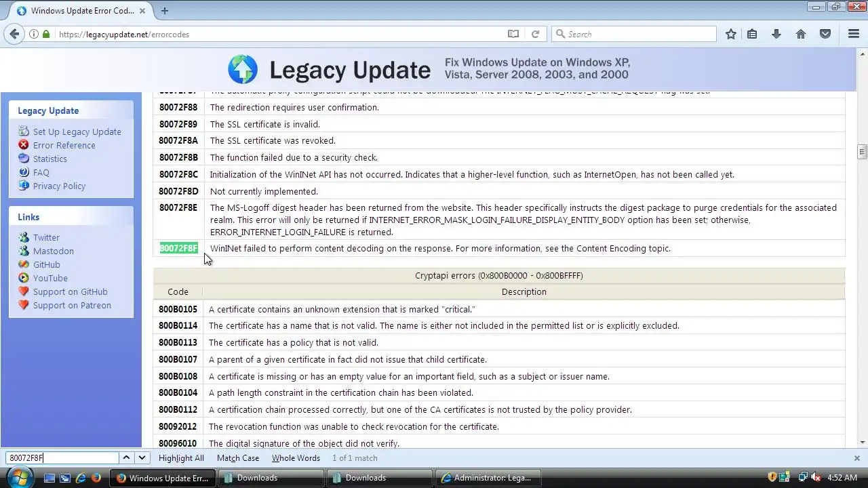Click the Legacy Update globe logo
The height and width of the screenshot is (488, 868).
pyautogui.click(x=243, y=69)
